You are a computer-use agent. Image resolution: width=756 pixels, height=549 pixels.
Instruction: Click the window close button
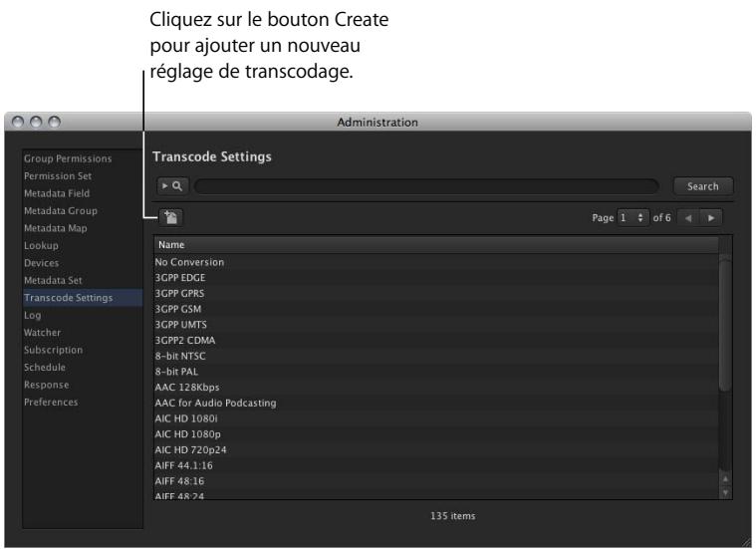point(18,122)
